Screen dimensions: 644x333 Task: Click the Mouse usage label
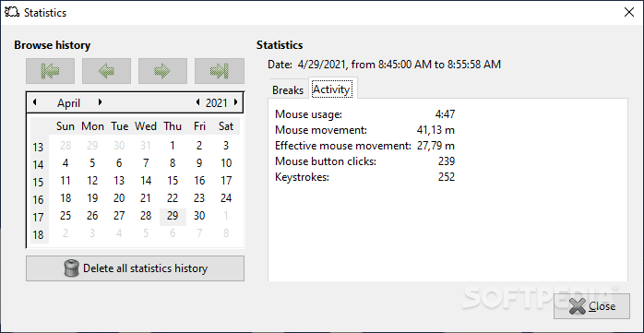click(308, 114)
